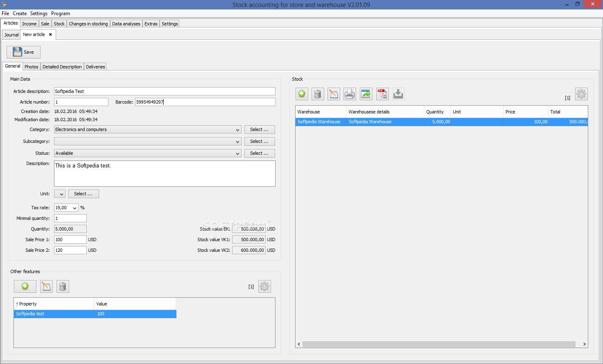Add a new stock entry with green plus
Image resolution: width=603 pixels, height=364 pixels.
coord(302,94)
